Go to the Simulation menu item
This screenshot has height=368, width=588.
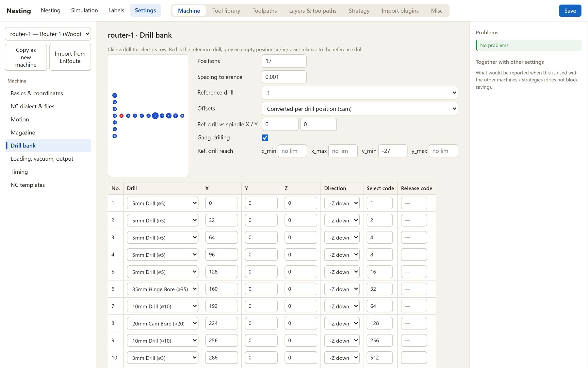pos(84,10)
